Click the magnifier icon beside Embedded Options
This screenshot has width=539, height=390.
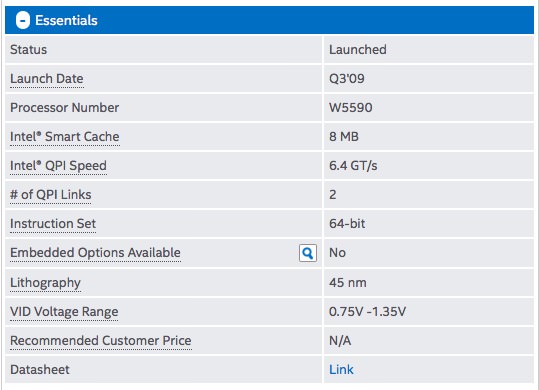(308, 254)
